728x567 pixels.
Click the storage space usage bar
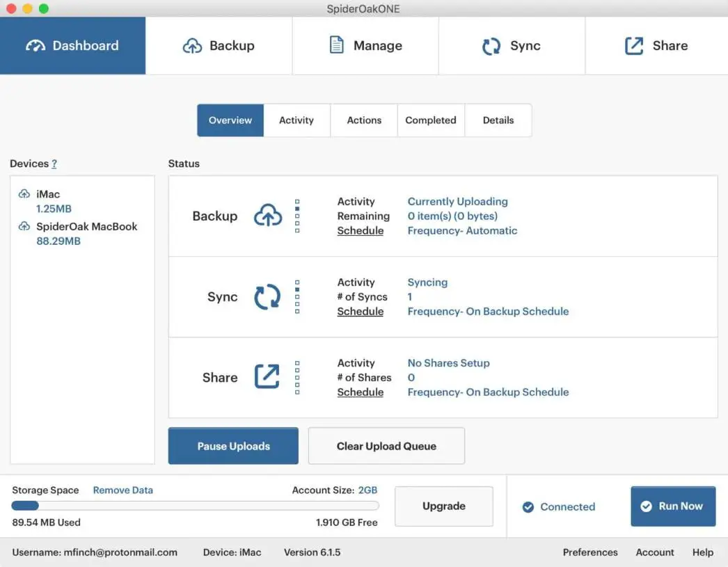[195, 506]
